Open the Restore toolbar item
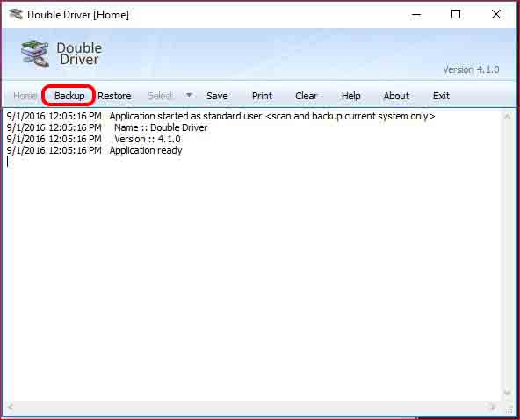The image size is (520, 420). (114, 96)
